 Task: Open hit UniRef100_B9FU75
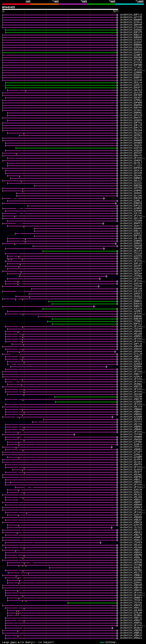[x=131, y=32]
